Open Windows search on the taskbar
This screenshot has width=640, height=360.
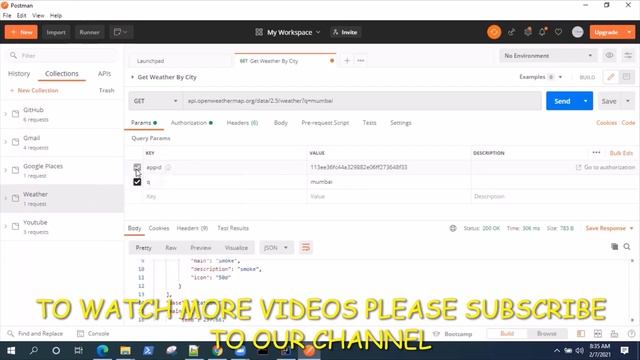(x=34, y=350)
